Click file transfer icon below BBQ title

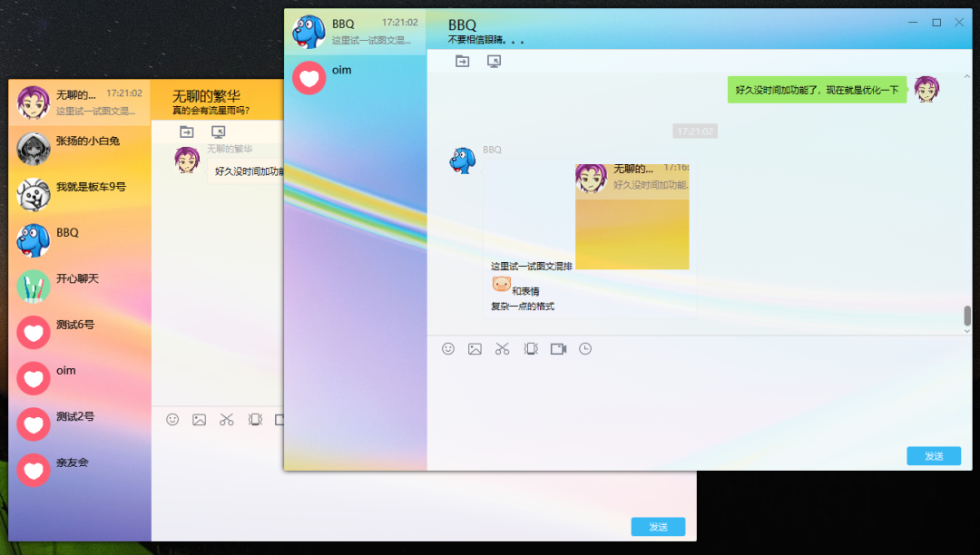pyautogui.click(x=463, y=61)
